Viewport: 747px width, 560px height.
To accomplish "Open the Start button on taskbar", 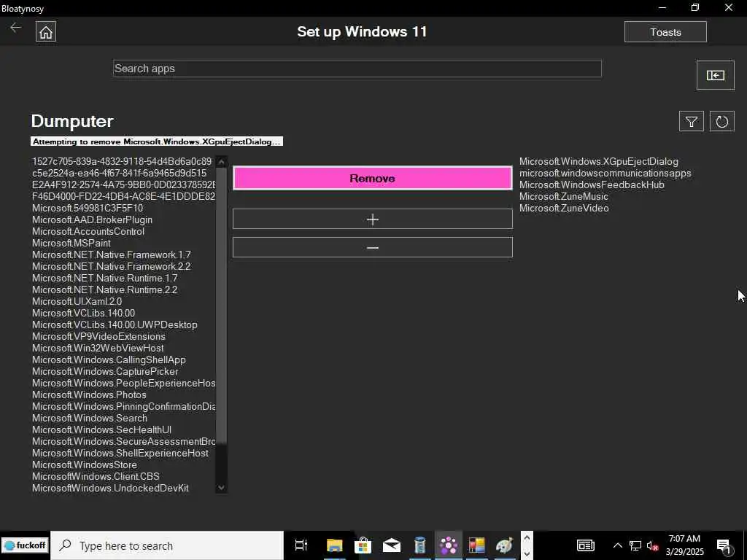I will click(x=25, y=545).
